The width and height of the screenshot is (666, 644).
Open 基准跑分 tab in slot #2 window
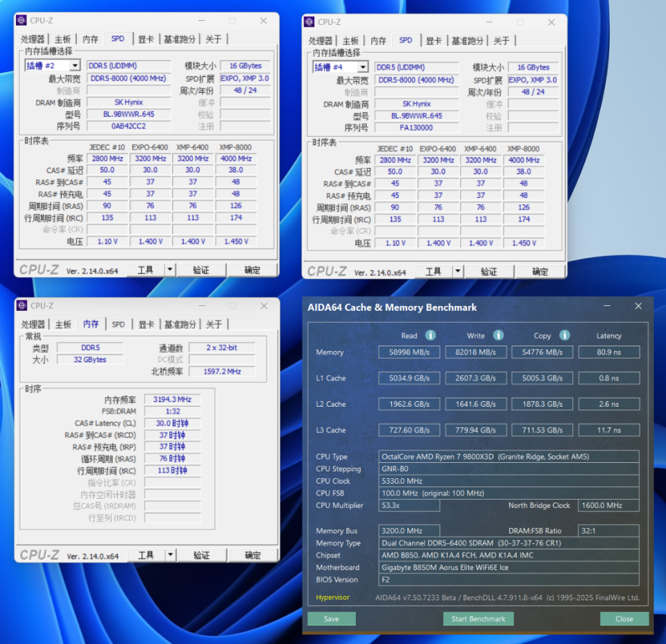point(180,39)
